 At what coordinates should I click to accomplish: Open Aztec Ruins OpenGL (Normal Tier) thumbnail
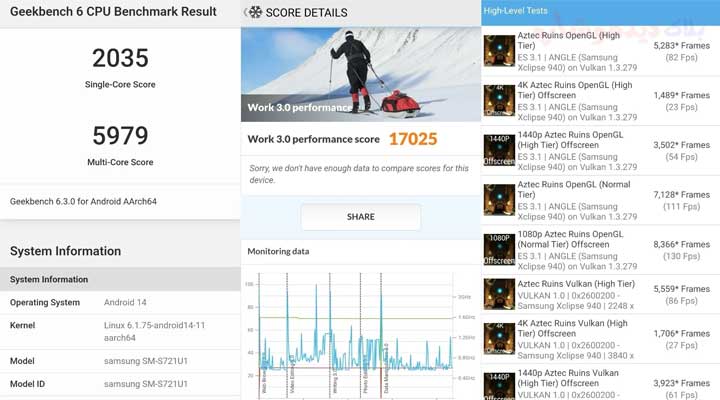point(499,200)
